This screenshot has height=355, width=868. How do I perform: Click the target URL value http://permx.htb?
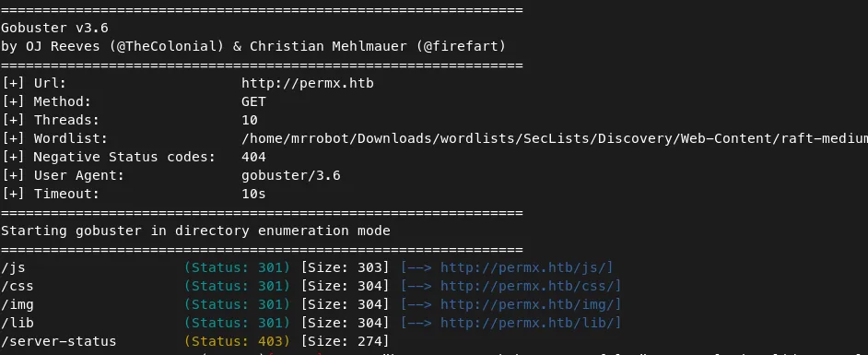click(x=307, y=83)
